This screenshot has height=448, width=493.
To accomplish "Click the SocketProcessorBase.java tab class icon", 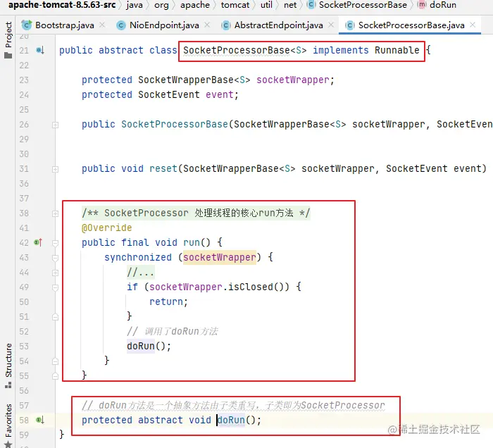I will pos(349,25).
